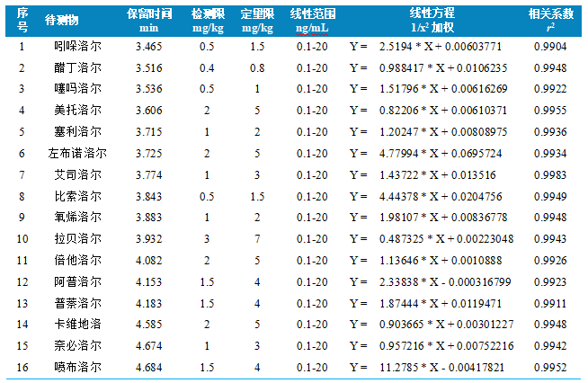Select the 线性方程 1/x² 加权 header

432,21
